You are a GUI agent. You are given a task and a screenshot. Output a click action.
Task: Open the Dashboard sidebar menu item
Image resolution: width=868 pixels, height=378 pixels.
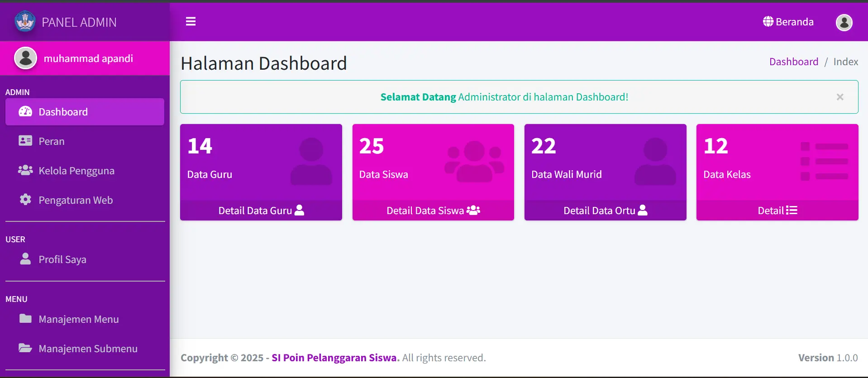tap(85, 112)
